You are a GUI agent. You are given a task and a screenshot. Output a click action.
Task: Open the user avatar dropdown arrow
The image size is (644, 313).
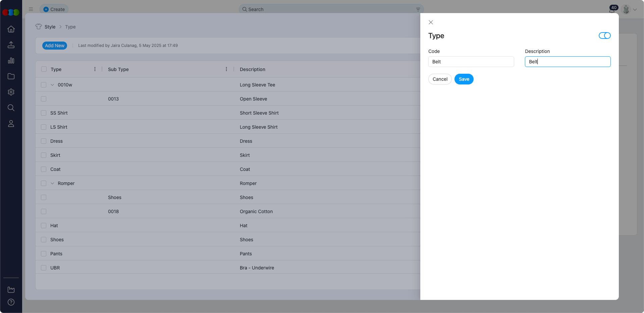point(635,9)
